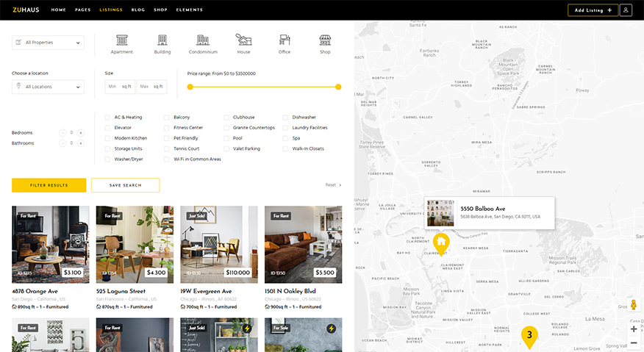Screen dimensions: 644x352
Task: Choose the Condominium property type icon
Action: [203, 40]
